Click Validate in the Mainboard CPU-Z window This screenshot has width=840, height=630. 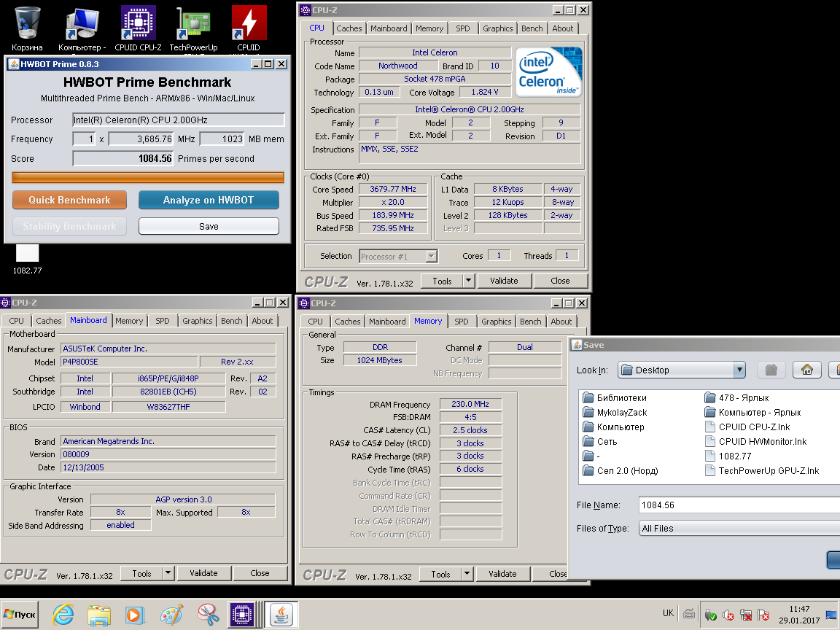click(x=203, y=573)
